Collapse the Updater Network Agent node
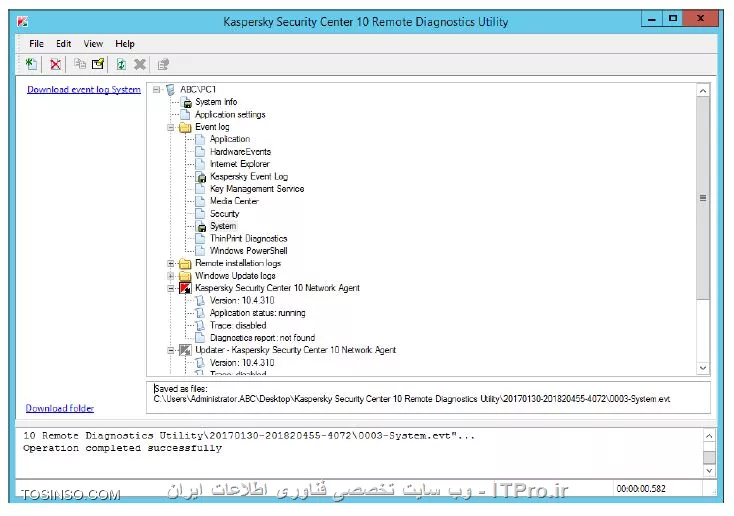The image size is (734, 516). point(171,350)
